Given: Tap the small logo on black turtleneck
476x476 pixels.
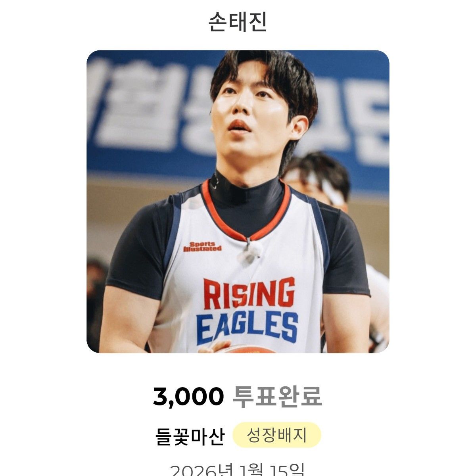Looking at the screenshot, I should click(x=215, y=182).
